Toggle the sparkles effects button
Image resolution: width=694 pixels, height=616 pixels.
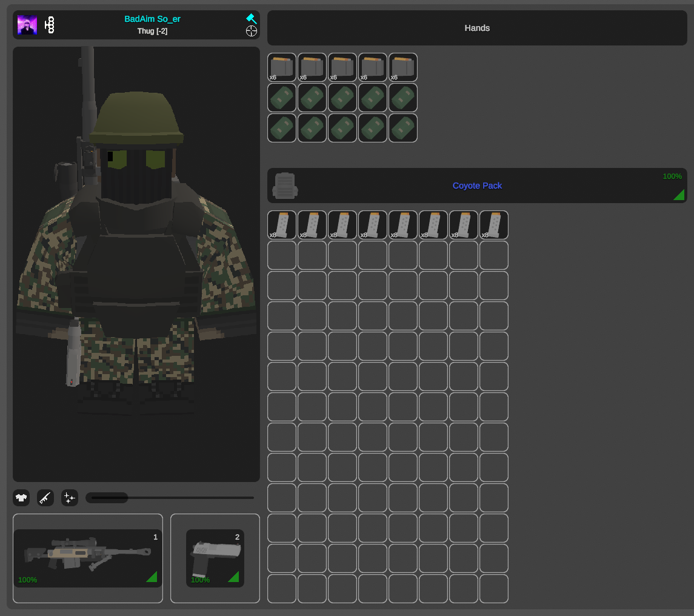click(70, 498)
